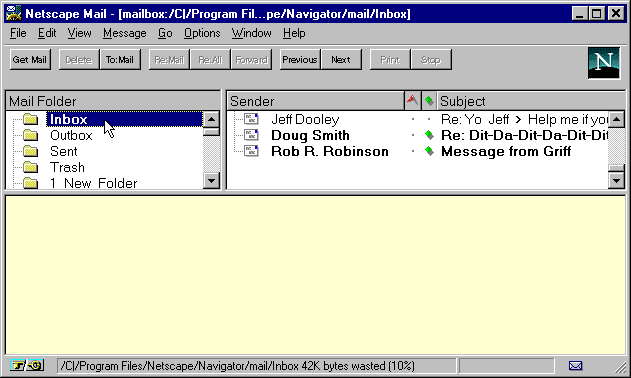Toggle flag dot on Jeff Dooley message
Viewport: 631px width, 378px height.
point(413,119)
